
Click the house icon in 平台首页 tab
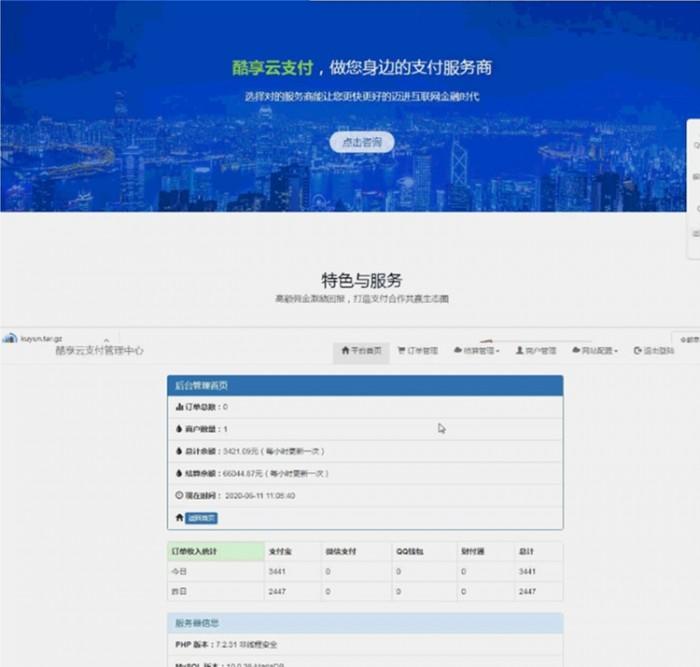[345, 351]
